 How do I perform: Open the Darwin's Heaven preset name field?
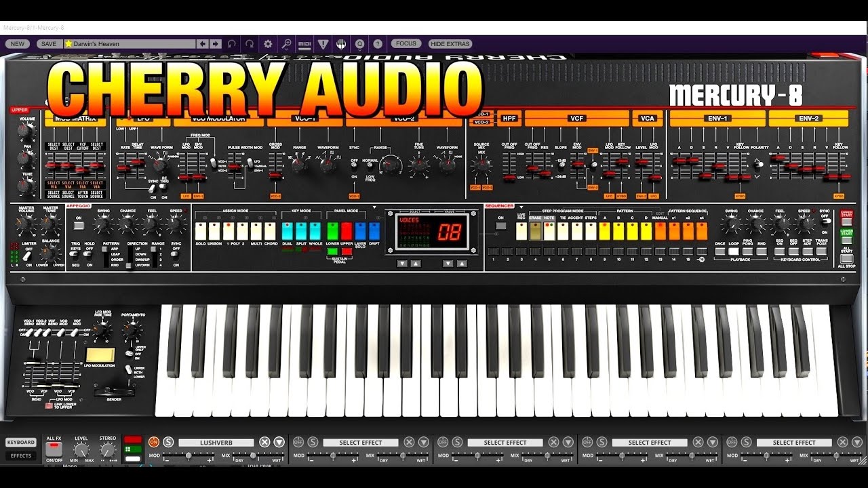coord(129,44)
